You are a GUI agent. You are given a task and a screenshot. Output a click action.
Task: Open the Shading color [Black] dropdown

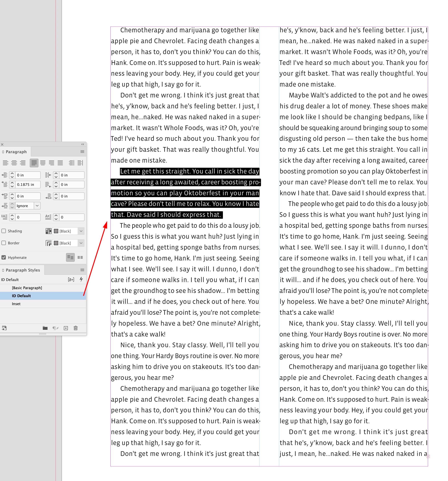pos(81,231)
